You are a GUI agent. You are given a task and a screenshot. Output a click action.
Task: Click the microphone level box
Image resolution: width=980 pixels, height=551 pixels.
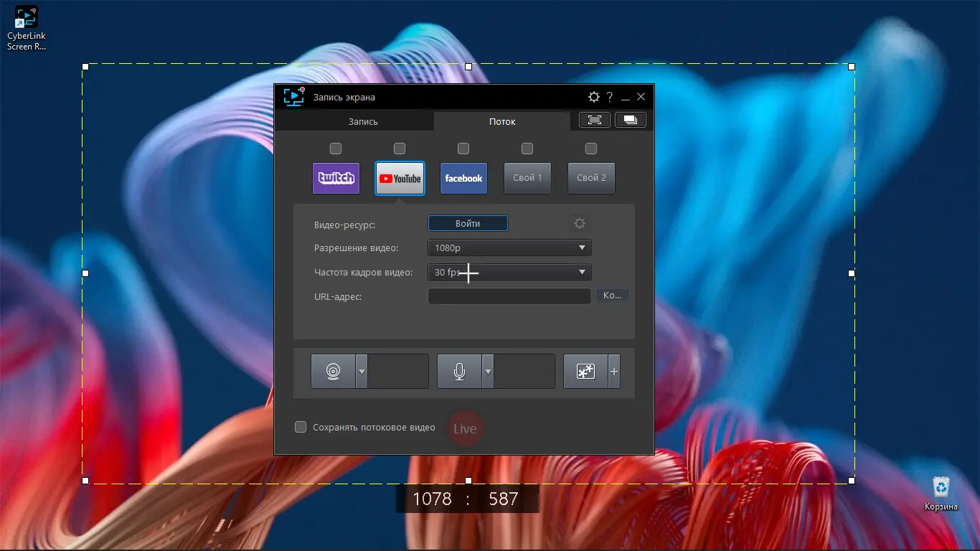pyautogui.click(x=524, y=372)
